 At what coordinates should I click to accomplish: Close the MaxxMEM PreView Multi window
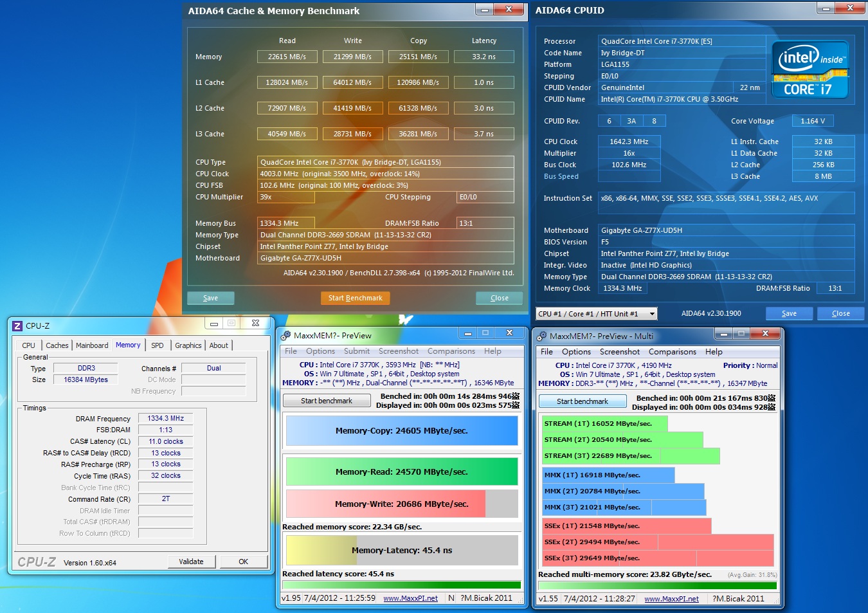(x=765, y=334)
